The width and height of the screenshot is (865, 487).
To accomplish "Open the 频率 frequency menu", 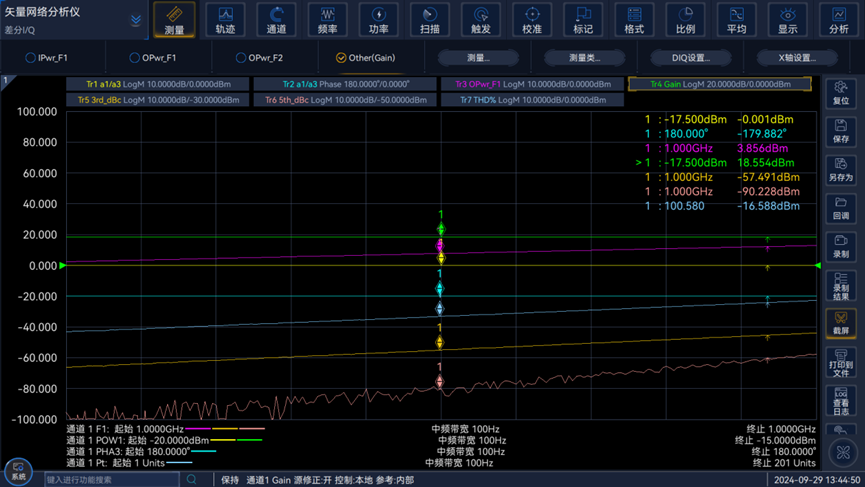I will (x=328, y=20).
